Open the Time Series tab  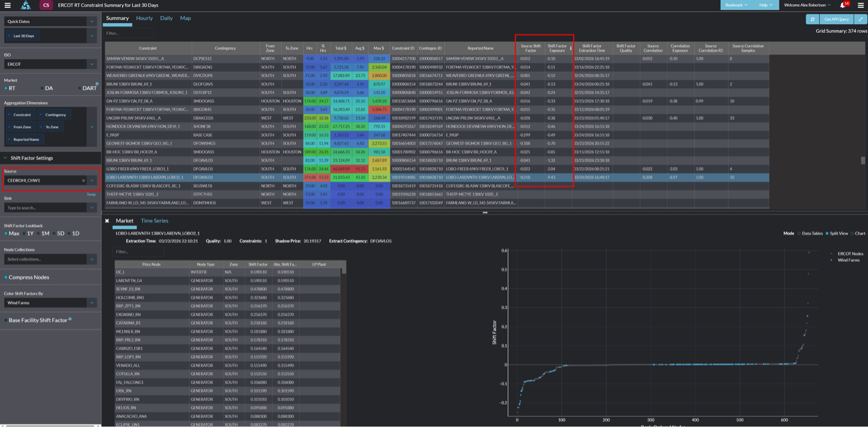click(154, 221)
